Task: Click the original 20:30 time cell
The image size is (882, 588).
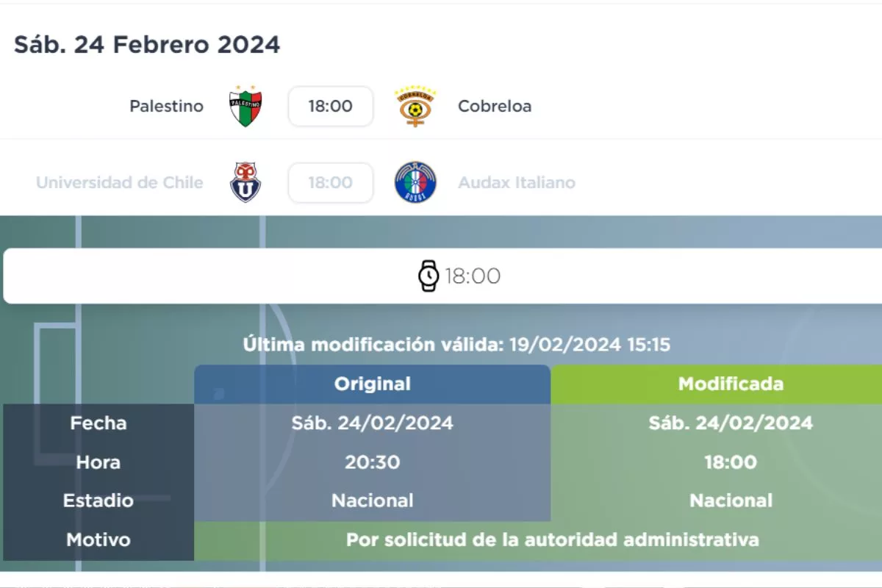Action: pyautogui.click(x=373, y=462)
